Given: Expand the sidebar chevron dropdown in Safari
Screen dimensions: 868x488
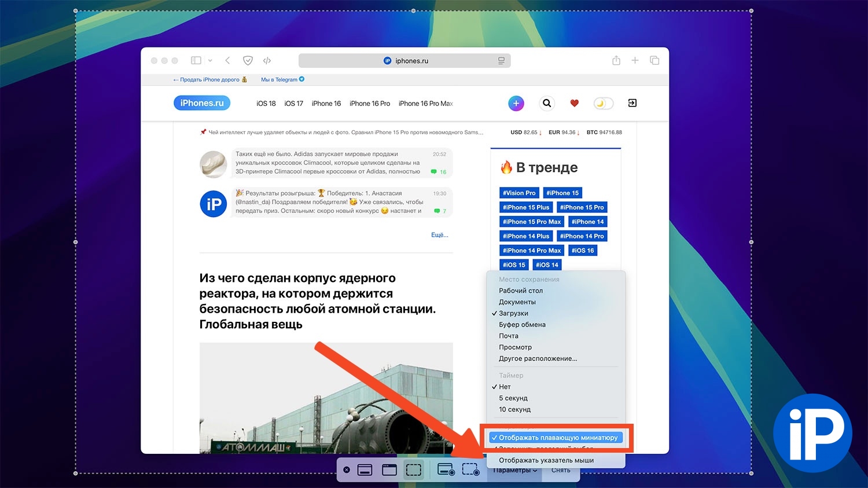Looking at the screenshot, I should [210, 60].
